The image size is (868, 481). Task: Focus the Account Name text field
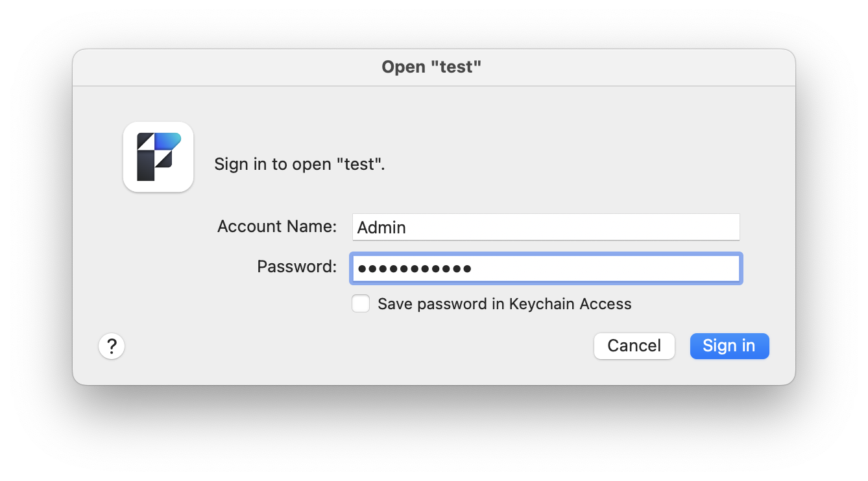[545, 227]
